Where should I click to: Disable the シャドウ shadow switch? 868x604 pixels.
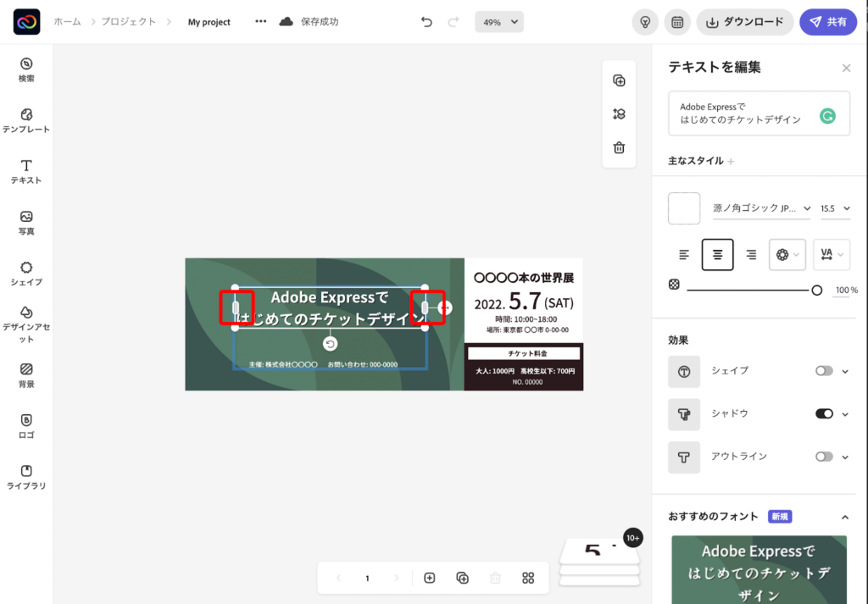pos(823,413)
